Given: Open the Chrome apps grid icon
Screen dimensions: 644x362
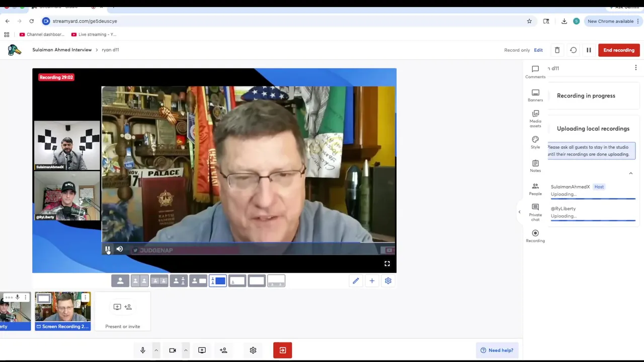Looking at the screenshot, I should click(x=7, y=34).
